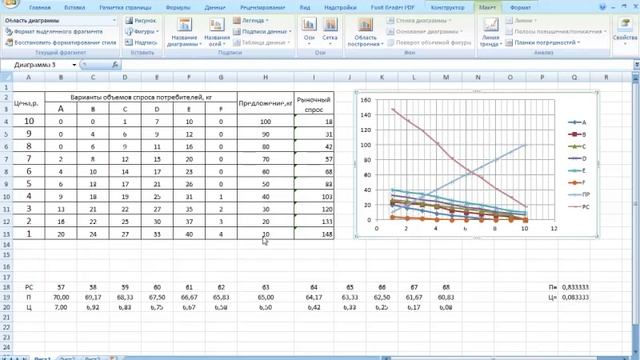Click cell with value 70,00 in row 19
The width and height of the screenshot is (640, 360).
coord(61,297)
